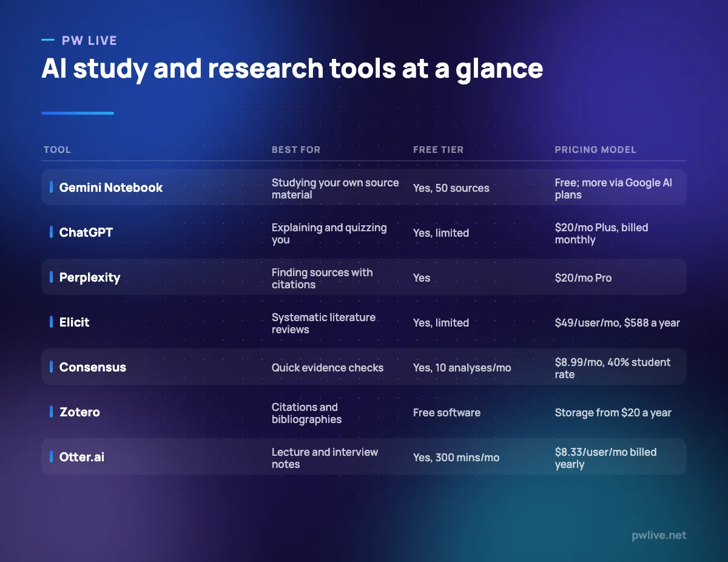Click the FREE TIER column header
728x562 pixels.
[x=438, y=150]
